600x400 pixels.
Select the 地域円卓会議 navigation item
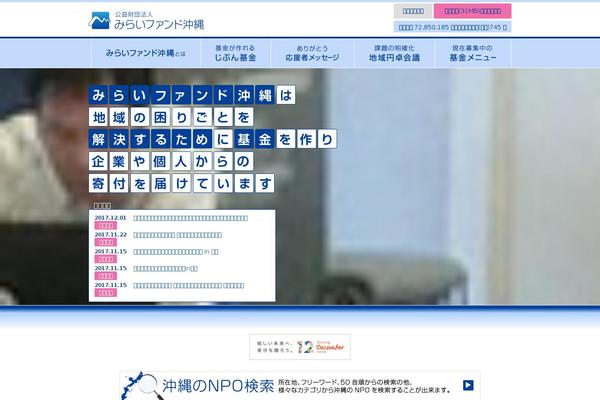[394, 53]
